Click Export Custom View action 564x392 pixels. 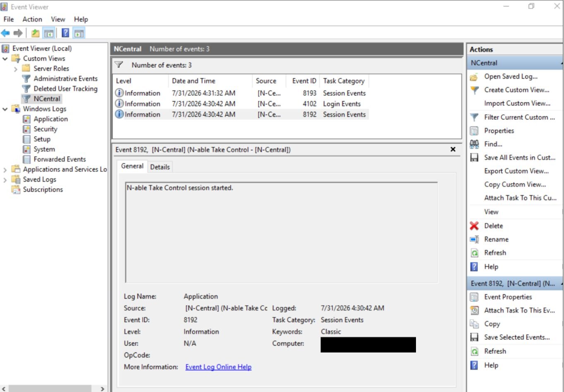[516, 171]
